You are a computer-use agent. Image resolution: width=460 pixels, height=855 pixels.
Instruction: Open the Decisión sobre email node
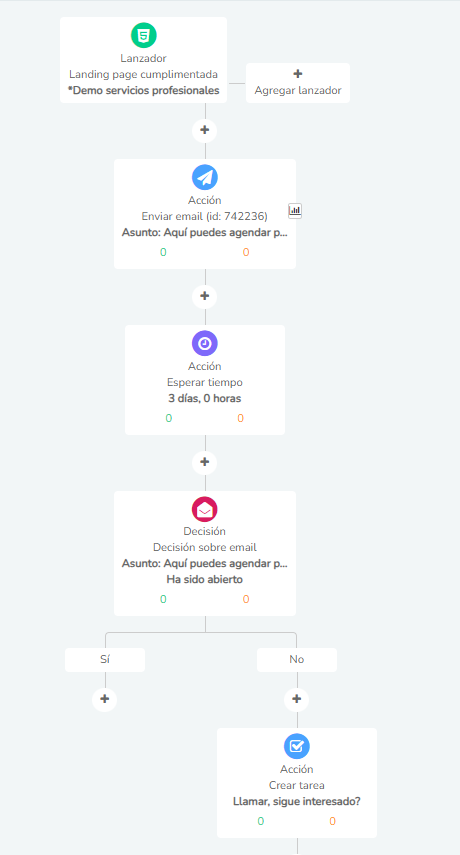click(205, 553)
